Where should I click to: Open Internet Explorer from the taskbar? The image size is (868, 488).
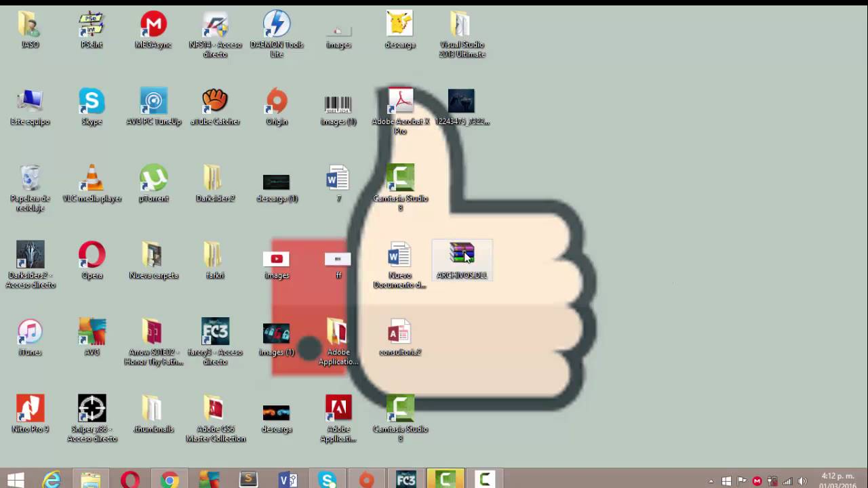click(52, 480)
